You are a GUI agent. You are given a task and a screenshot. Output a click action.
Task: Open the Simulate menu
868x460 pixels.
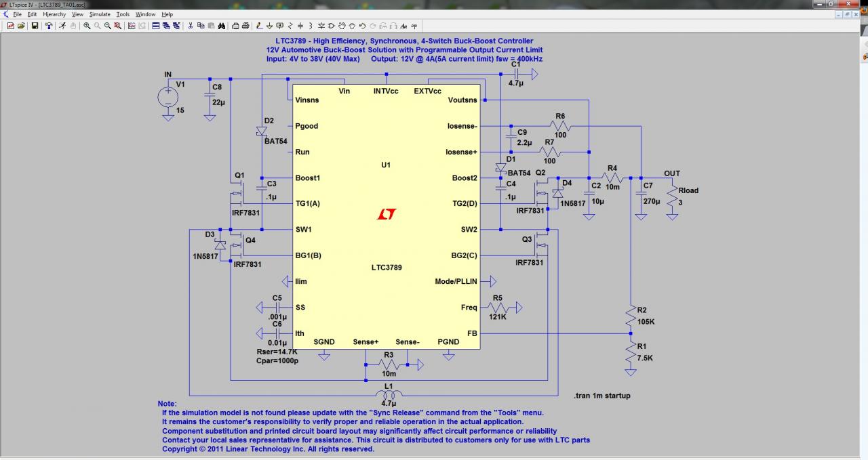point(100,14)
